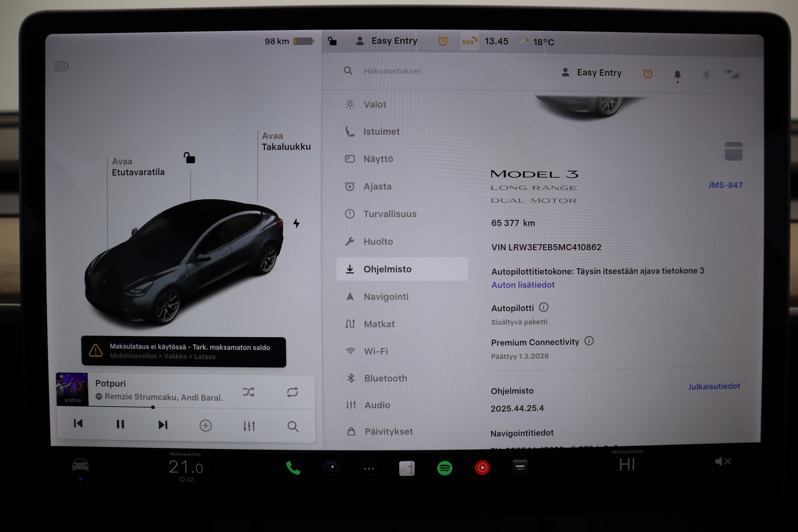Open Auton lisätiedot vehicle details
The height and width of the screenshot is (532, 798).
click(523, 285)
